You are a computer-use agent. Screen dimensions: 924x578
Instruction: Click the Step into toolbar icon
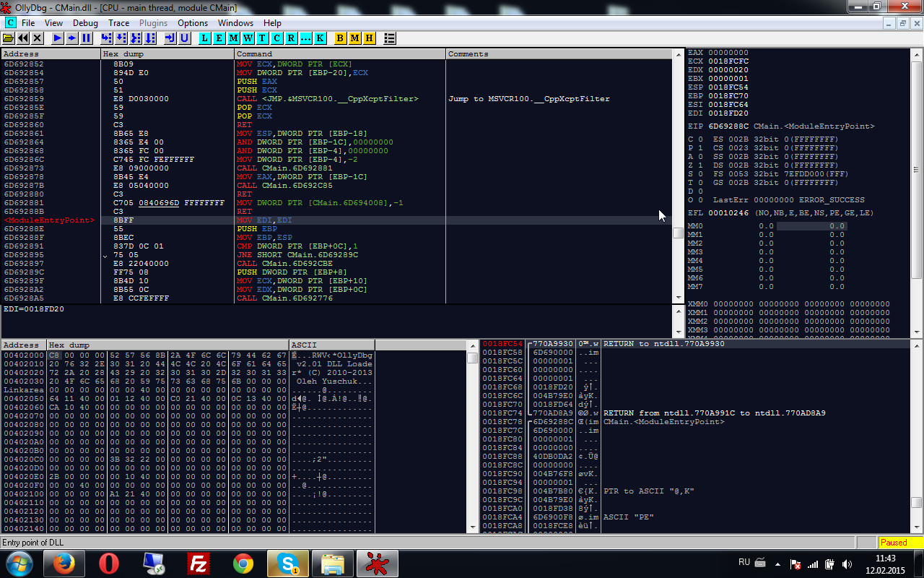click(x=107, y=38)
